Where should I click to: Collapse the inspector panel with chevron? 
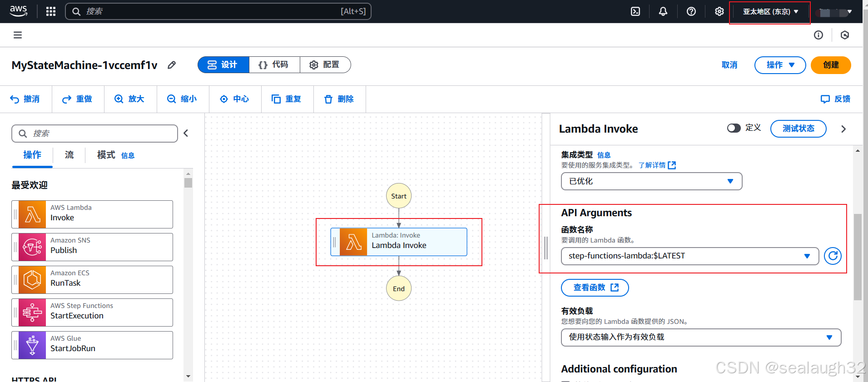click(843, 129)
